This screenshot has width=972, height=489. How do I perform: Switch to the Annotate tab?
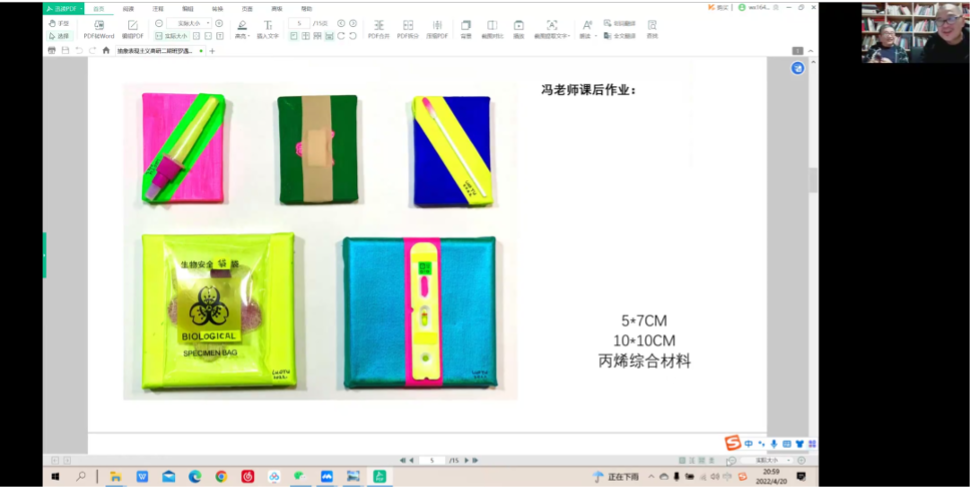[x=158, y=9]
